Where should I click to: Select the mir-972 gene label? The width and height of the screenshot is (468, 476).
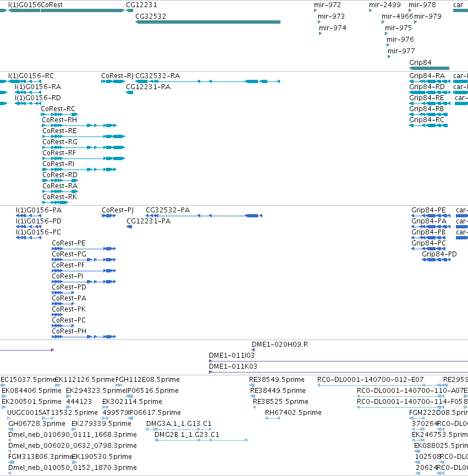point(328,5)
